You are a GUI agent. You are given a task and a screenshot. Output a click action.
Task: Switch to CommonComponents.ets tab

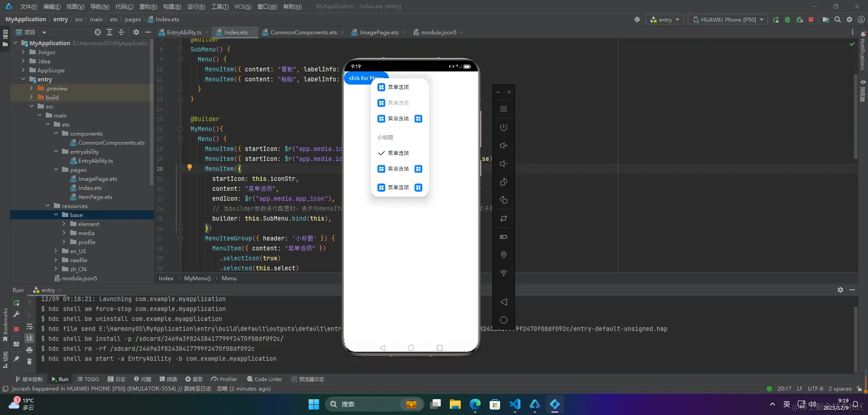pos(303,33)
